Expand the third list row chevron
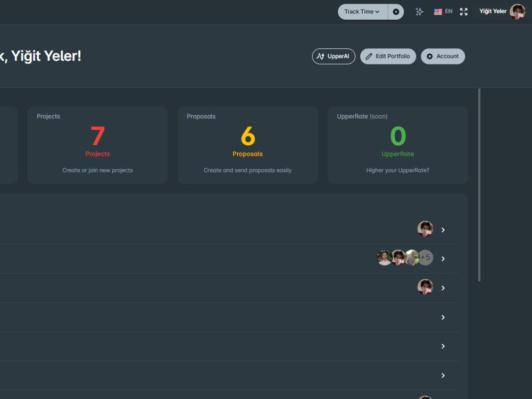The image size is (532, 399). pyautogui.click(x=443, y=288)
